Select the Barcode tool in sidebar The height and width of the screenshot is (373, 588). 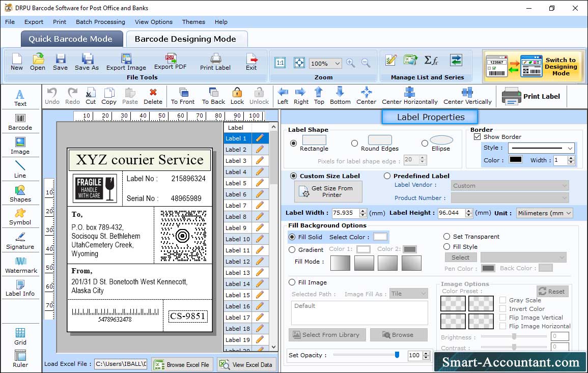pyautogui.click(x=20, y=122)
